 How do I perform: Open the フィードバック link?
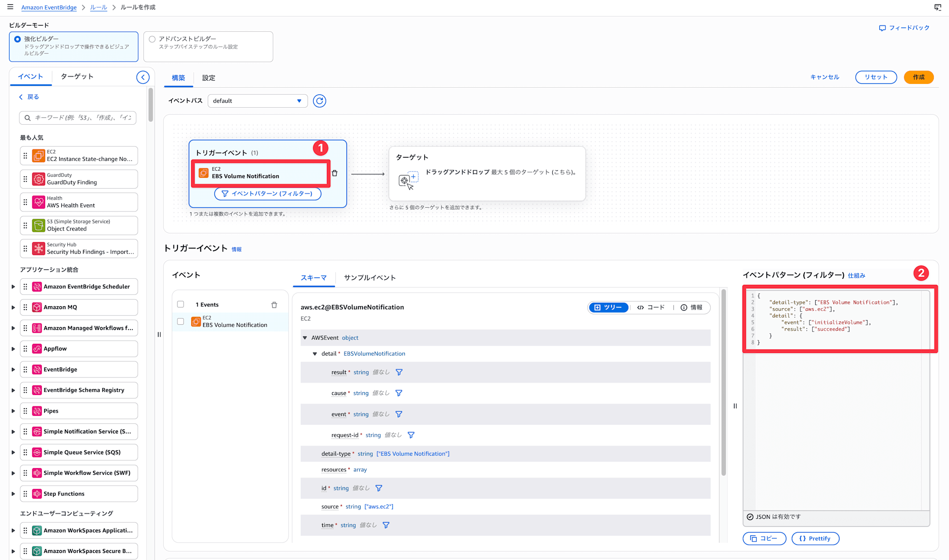click(x=904, y=28)
